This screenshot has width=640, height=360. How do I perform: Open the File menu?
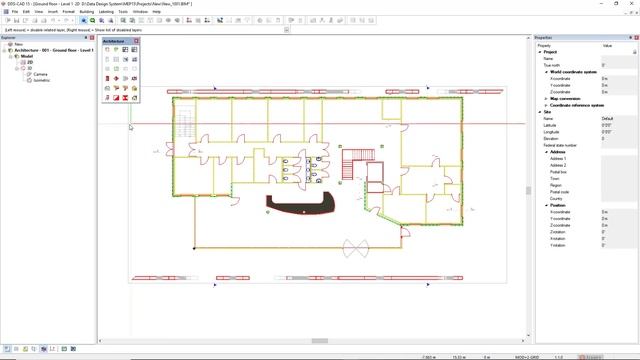coord(15,12)
